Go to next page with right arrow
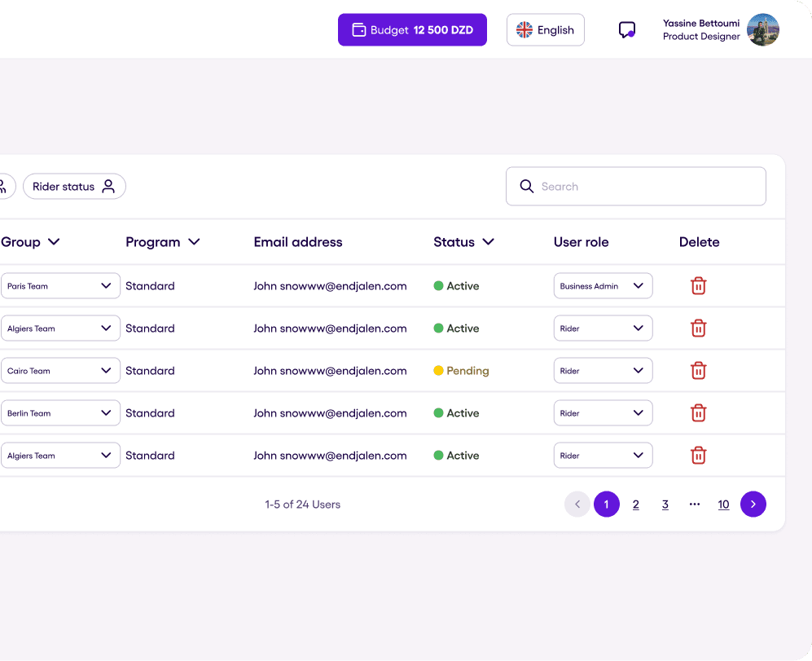 pos(753,505)
